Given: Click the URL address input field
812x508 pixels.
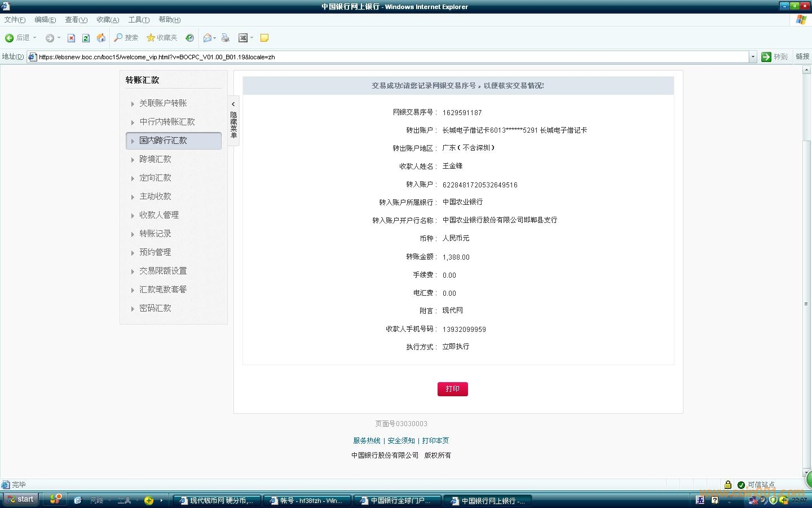Looking at the screenshot, I should (389, 57).
